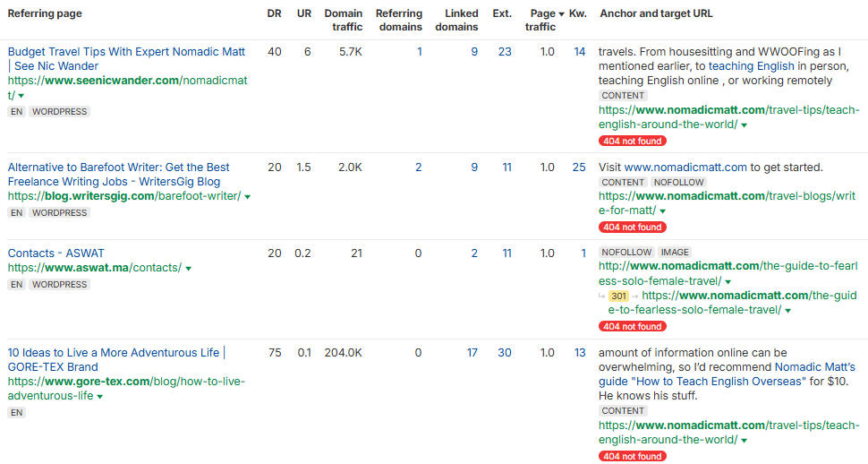Click the 301 redirect badge
This screenshot has height=464, width=868.
(x=618, y=296)
